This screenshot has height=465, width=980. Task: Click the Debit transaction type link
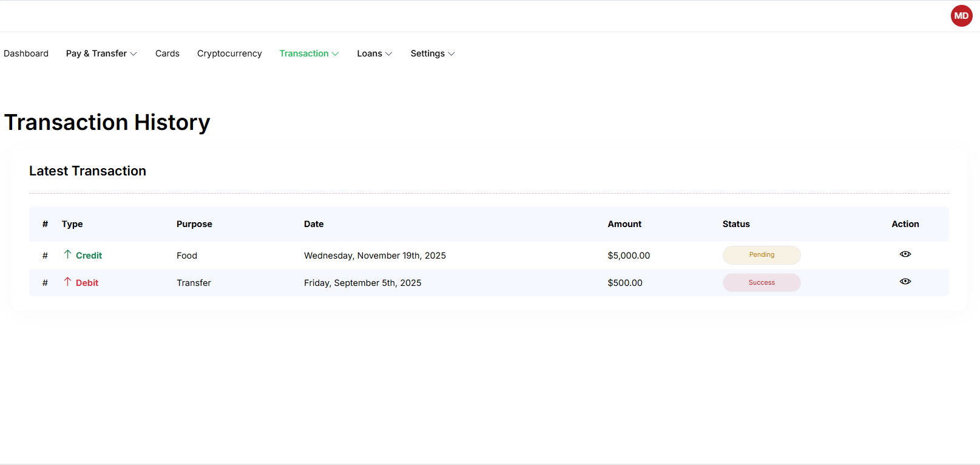[x=87, y=283]
